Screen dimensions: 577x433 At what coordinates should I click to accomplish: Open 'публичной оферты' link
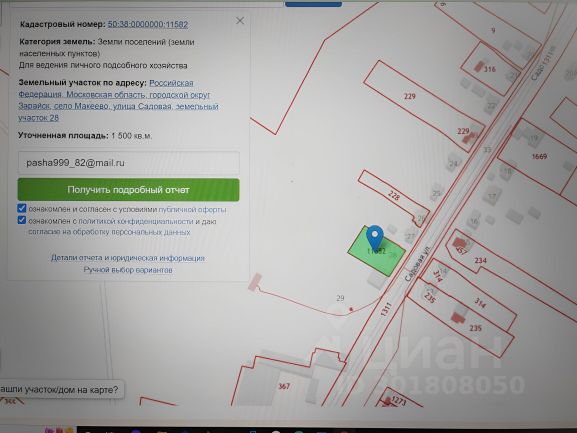pos(192,209)
